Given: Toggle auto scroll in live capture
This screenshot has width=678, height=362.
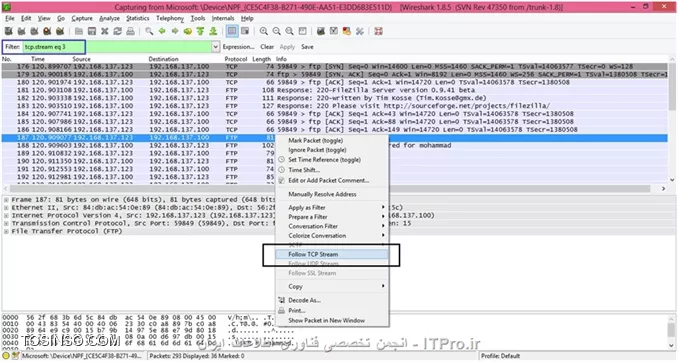Looking at the screenshot, I should pyautogui.click(x=245, y=31).
